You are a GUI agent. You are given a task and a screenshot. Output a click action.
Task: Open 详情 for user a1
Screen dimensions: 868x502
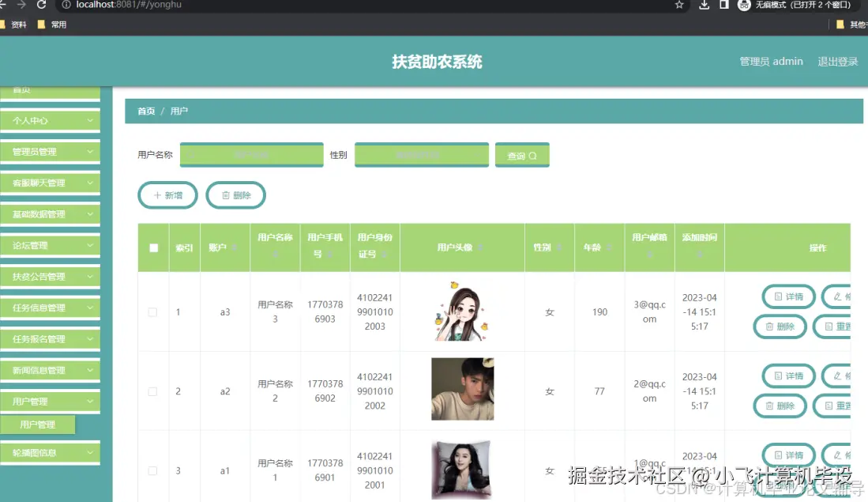[788, 455]
